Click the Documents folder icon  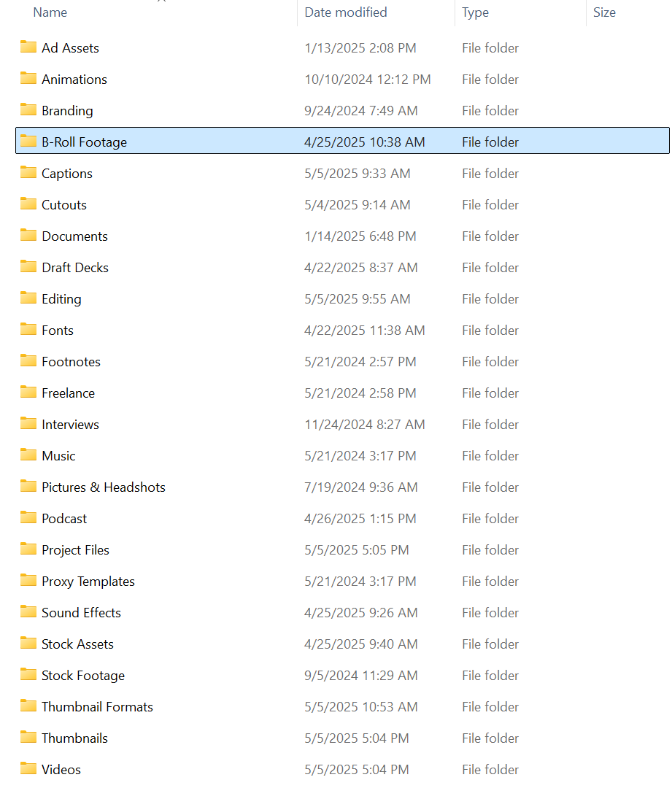[x=28, y=236]
